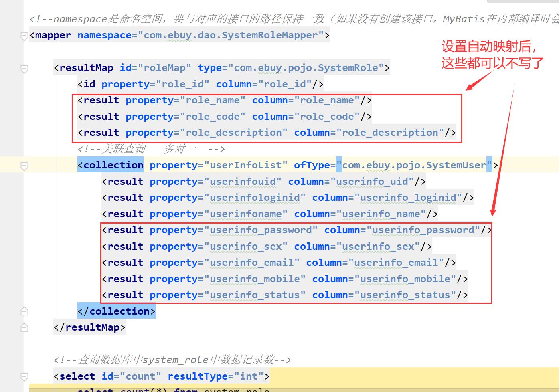Viewport: 559px width, 392px height.
Task: Collapse the select count tag fold marker
Action: [x=24, y=377]
